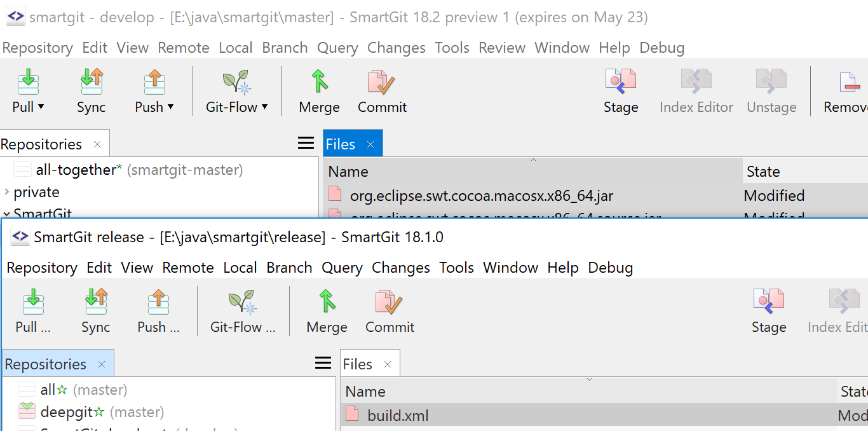Sort by the Name column in the release window

tap(365, 392)
